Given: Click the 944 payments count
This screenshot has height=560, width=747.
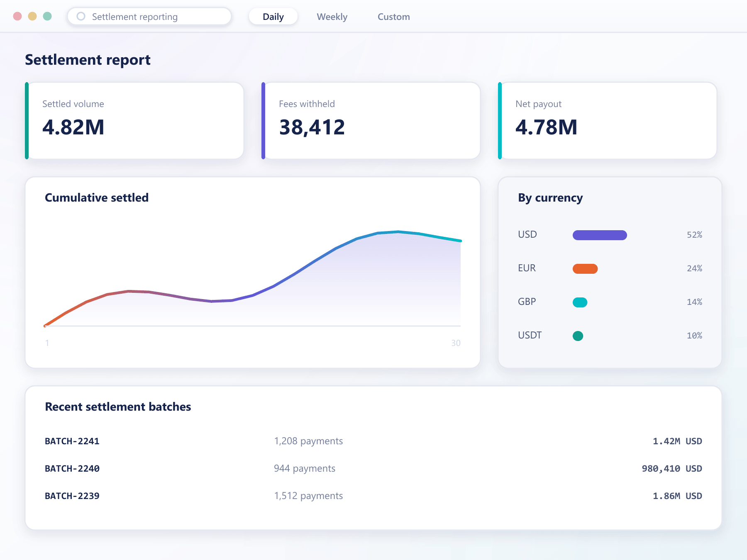Looking at the screenshot, I should click(x=305, y=468).
